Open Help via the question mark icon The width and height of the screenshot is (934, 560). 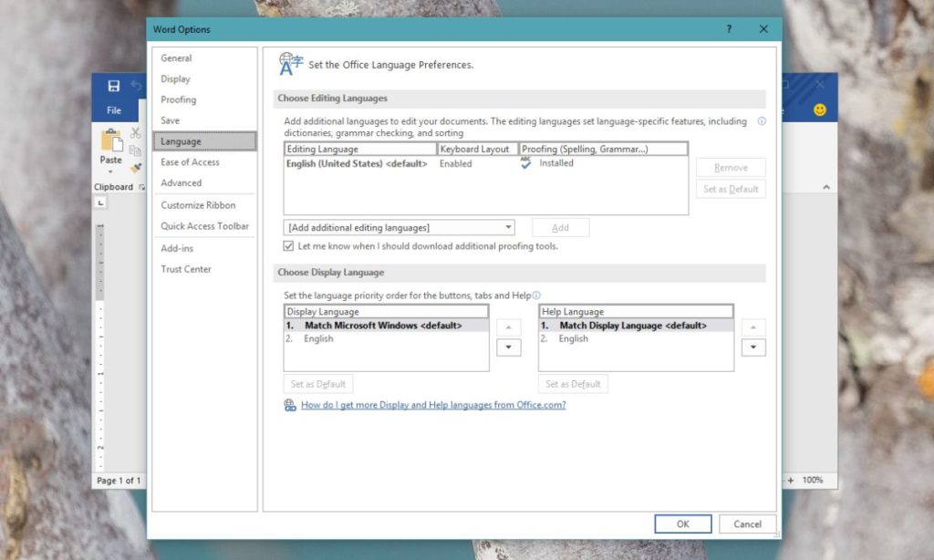coord(728,29)
